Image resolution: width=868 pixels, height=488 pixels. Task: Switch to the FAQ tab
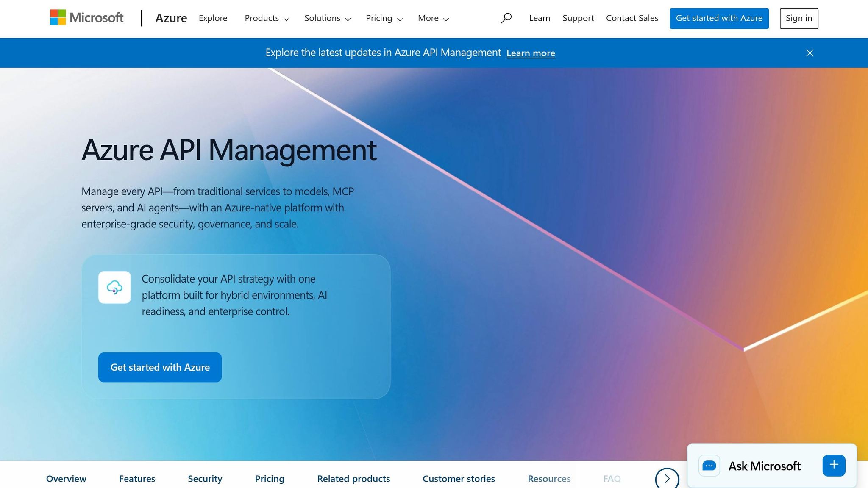point(612,479)
